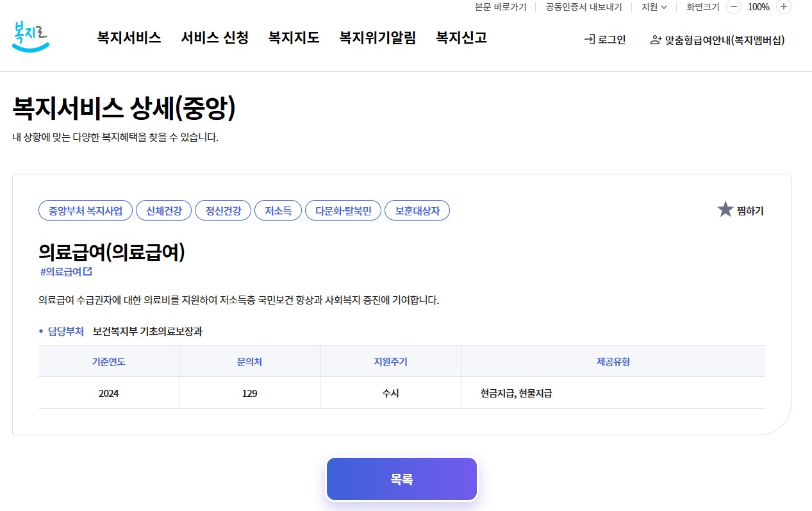
Task: Select the 서비스 신청 menu item
Action: click(x=215, y=38)
